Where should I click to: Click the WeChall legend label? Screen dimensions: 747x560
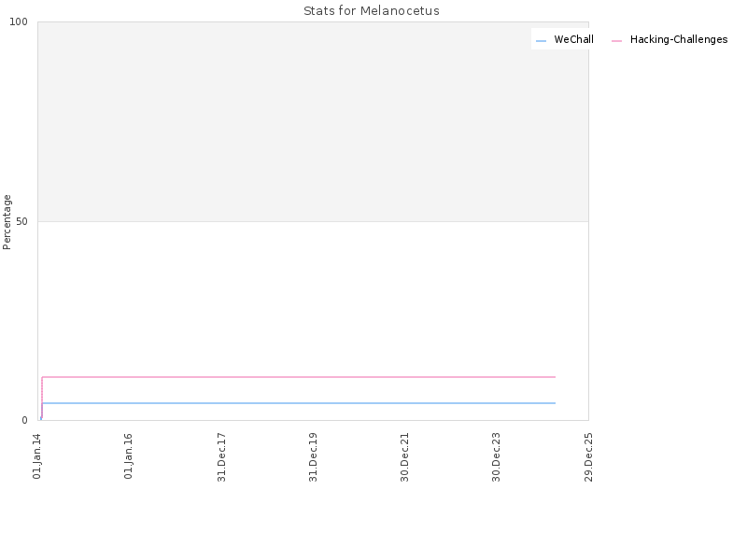[x=573, y=39]
